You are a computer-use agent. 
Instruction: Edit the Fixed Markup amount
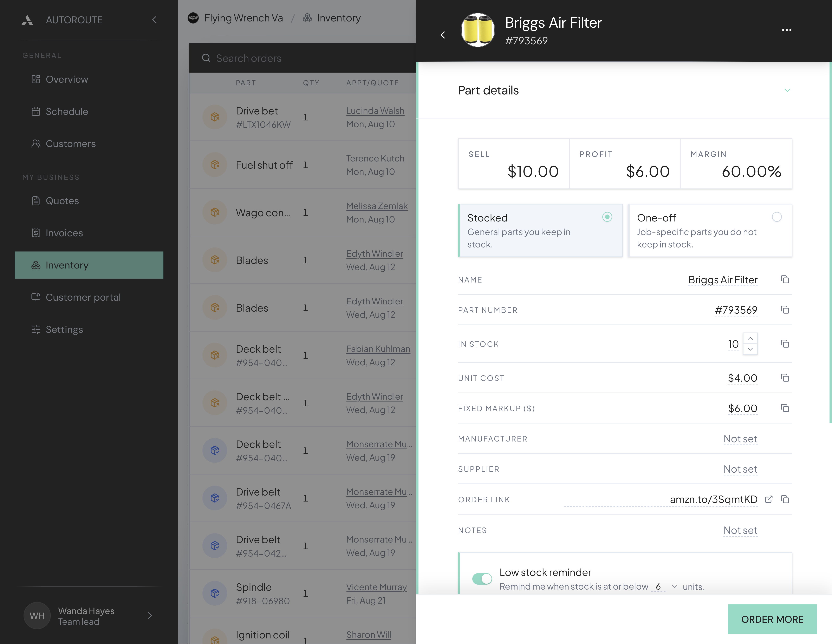point(742,408)
